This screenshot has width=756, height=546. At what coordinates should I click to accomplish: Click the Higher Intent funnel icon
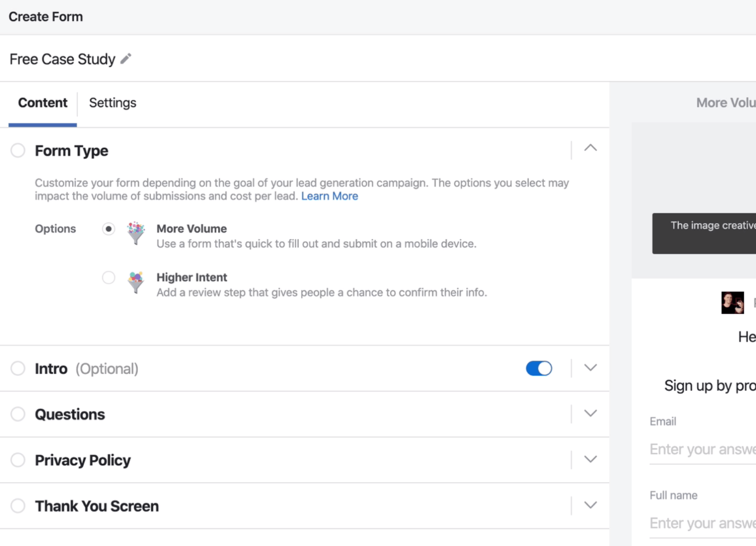click(136, 282)
